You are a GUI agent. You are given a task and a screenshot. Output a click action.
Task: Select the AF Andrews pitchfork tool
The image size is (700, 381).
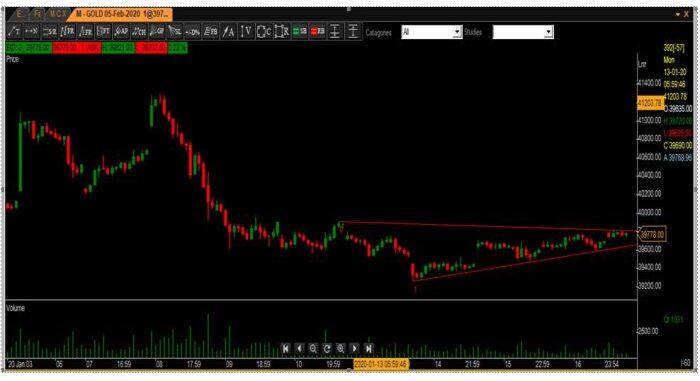(121, 32)
